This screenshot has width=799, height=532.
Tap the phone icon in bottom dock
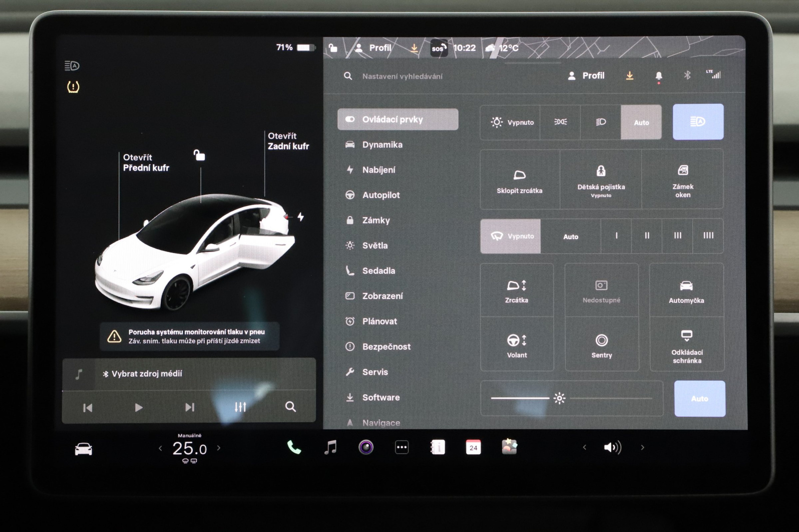coord(294,448)
